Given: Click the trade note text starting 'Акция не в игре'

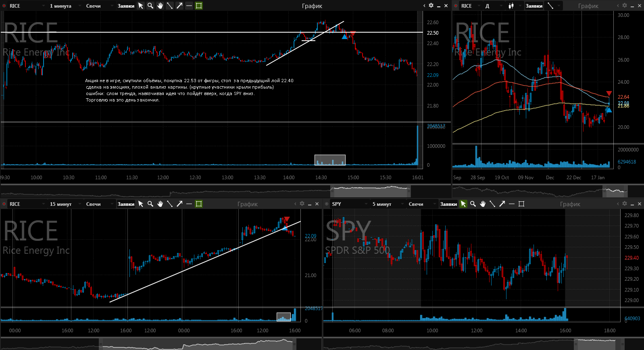Looking at the screenshot, I should point(190,90).
